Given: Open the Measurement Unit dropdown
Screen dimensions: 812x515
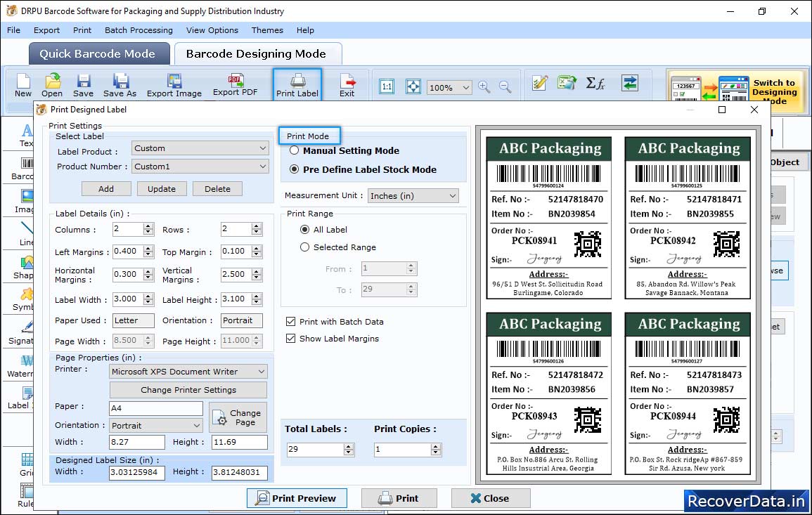Looking at the screenshot, I should (413, 195).
